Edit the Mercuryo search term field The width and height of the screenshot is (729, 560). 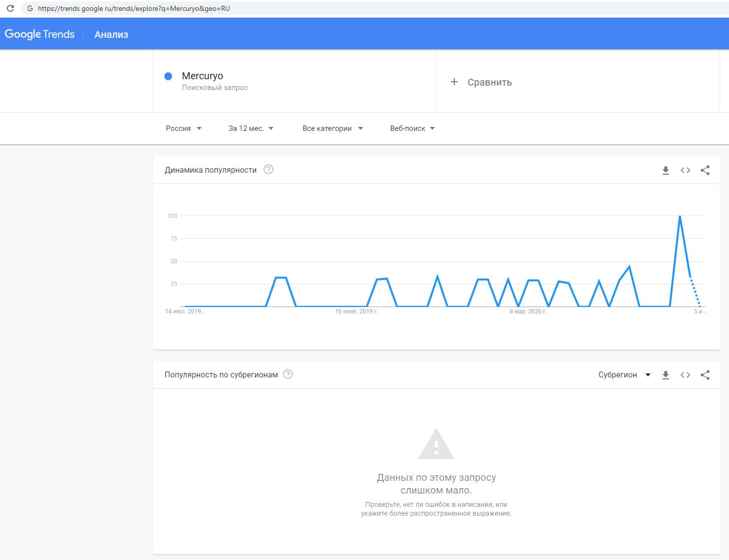[x=202, y=76]
